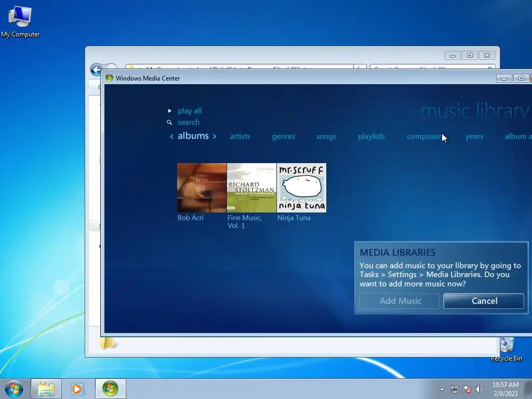Open the Bob Acri album cover
The height and width of the screenshot is (399, 532).
click(202, 188)
